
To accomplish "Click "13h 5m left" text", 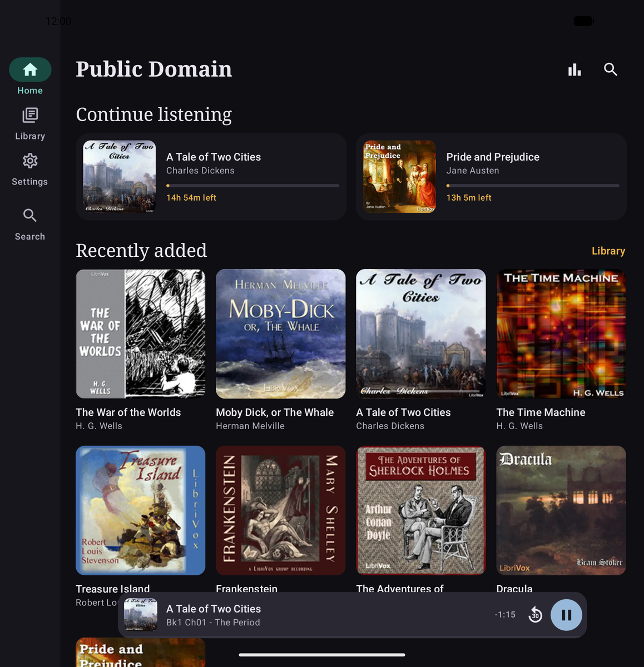I will point(469,198).
